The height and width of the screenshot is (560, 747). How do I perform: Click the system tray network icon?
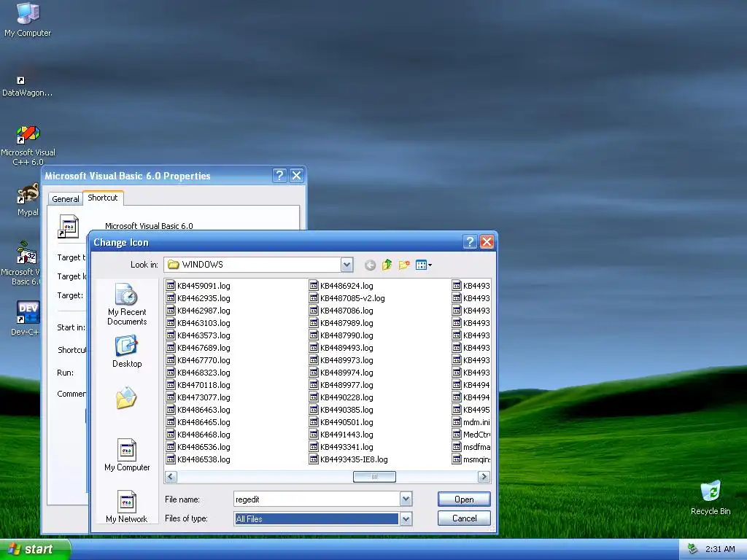click(693, 549)
